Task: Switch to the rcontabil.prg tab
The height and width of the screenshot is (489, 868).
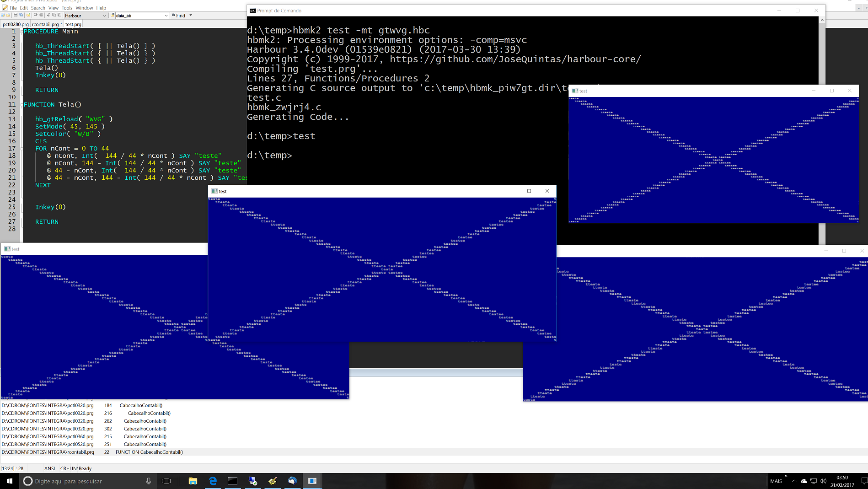Action: click(47, 24)
